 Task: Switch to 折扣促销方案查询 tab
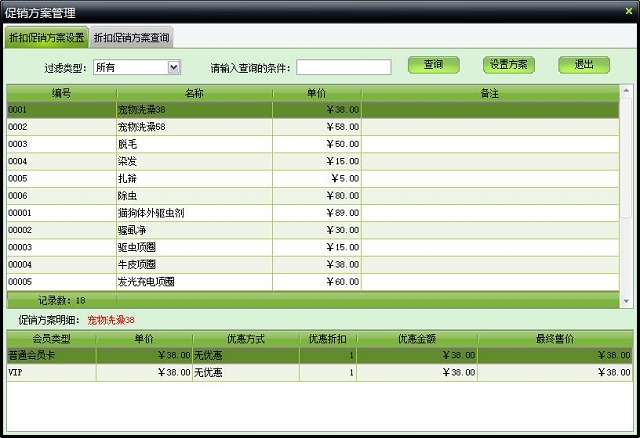click(131, 38)
